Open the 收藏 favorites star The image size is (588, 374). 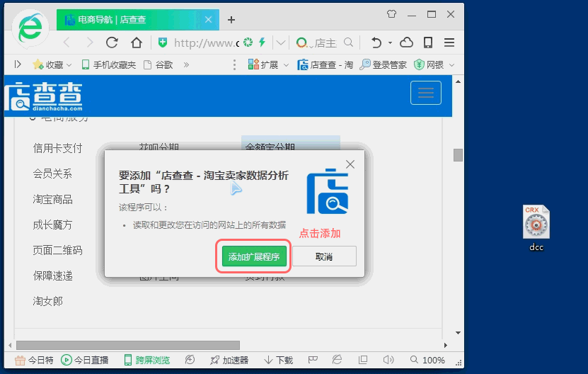click(x=47, y=64)
